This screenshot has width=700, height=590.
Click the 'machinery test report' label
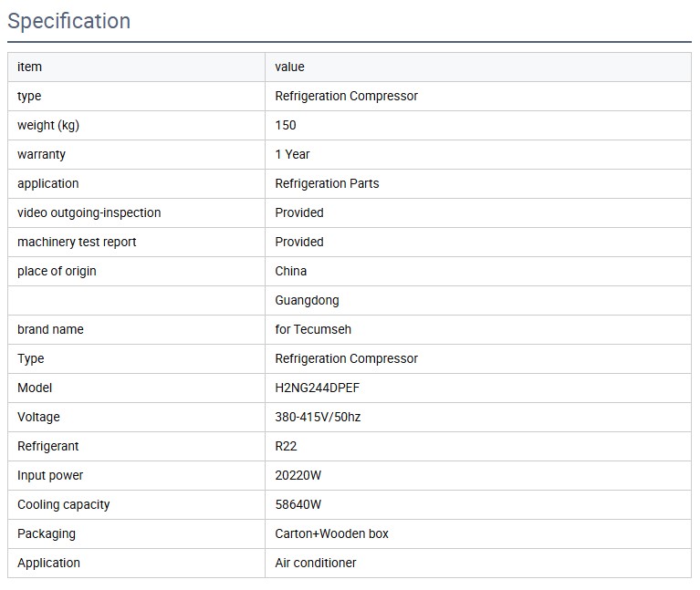pyautogui.click(x=77, y=242)
